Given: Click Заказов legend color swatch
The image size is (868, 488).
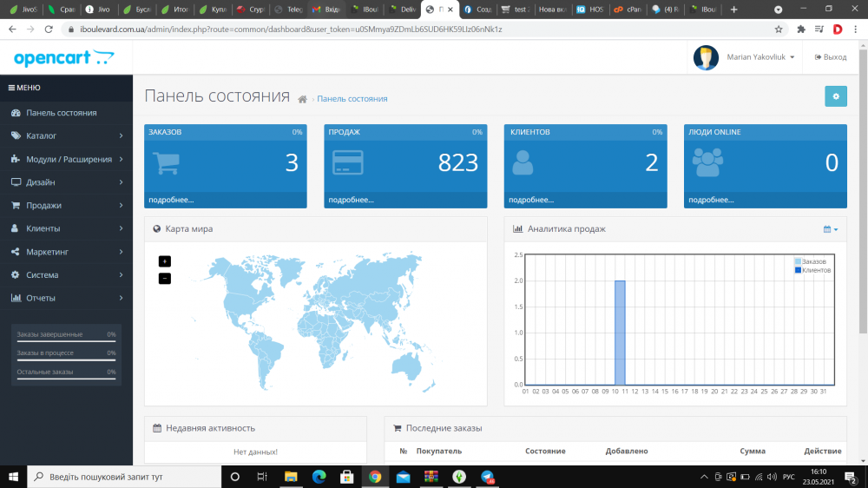Looking at the screenshot, I should click(x=798, y=261).
